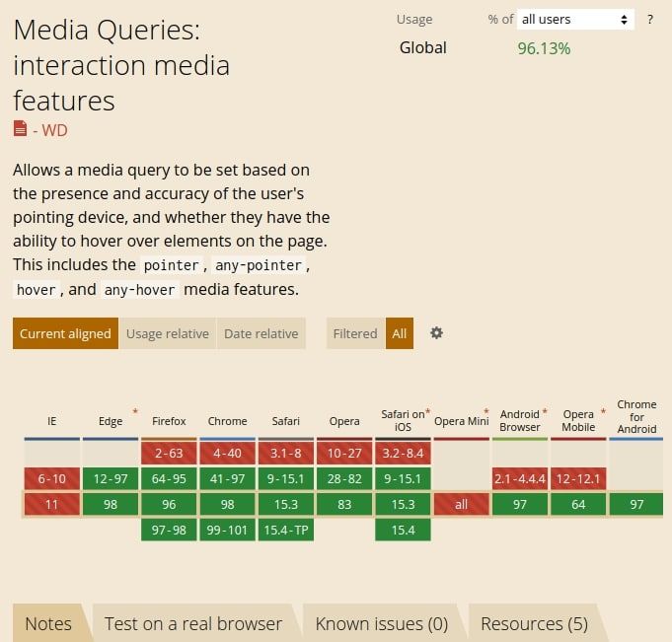Click the Safari on iOS column header
The image size is (672, 642).
coord(403,420)
